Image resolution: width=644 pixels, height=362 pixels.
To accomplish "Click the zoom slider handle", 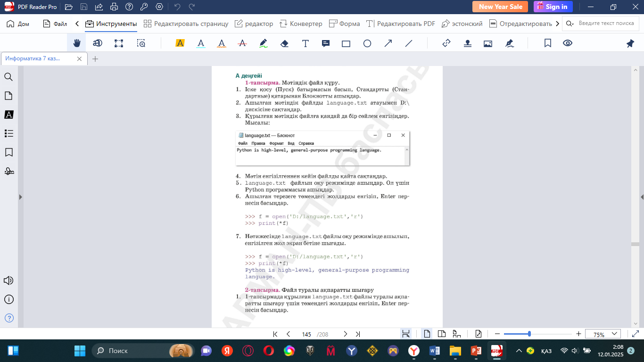I will pyautogui.click(x=529, y=334).
